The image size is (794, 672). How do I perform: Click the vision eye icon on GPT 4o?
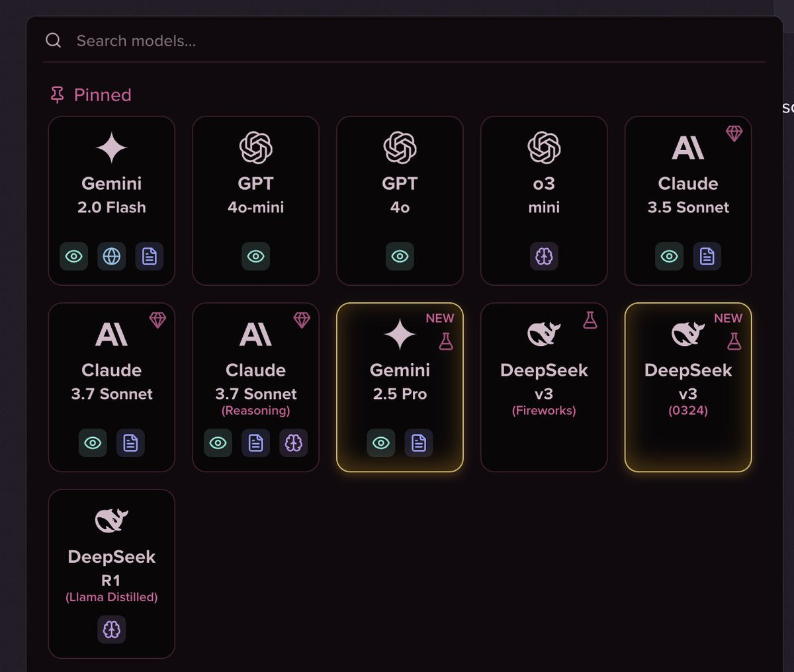click(400, 256)
